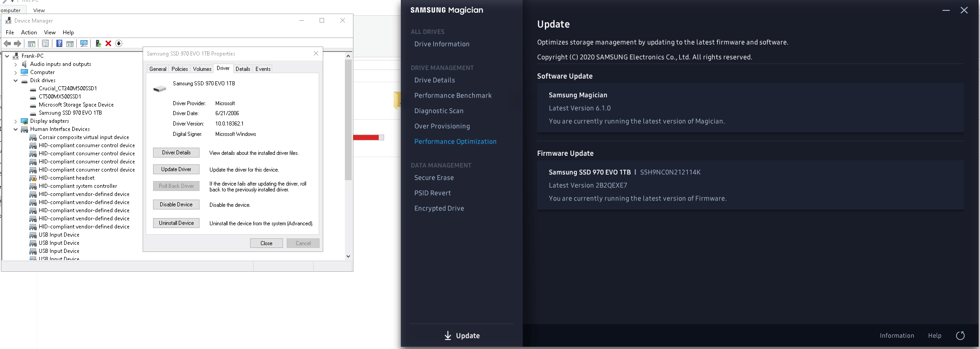This screenshot has height=349, width=980.
Task: Expand the Display adapters node
Action: pyautogui.click(x=16, y=121)
